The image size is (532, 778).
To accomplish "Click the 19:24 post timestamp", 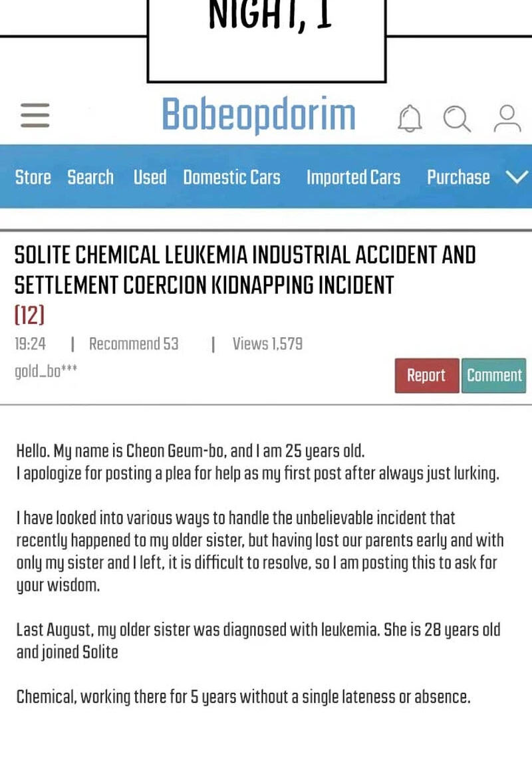I will point(31,344).
